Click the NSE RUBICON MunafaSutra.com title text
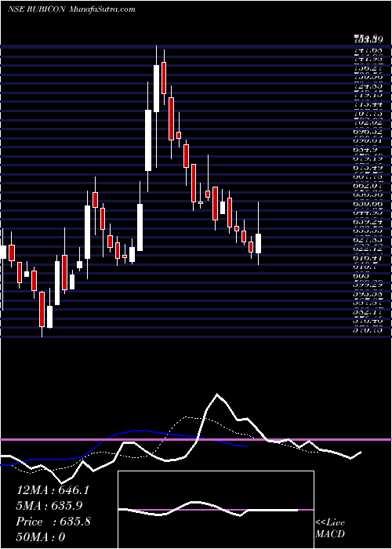Screen dimensions: 392x549 [x=71, y=9]
